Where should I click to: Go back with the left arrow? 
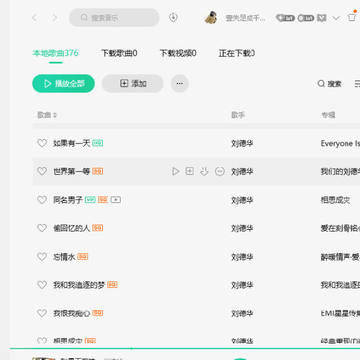34,18
